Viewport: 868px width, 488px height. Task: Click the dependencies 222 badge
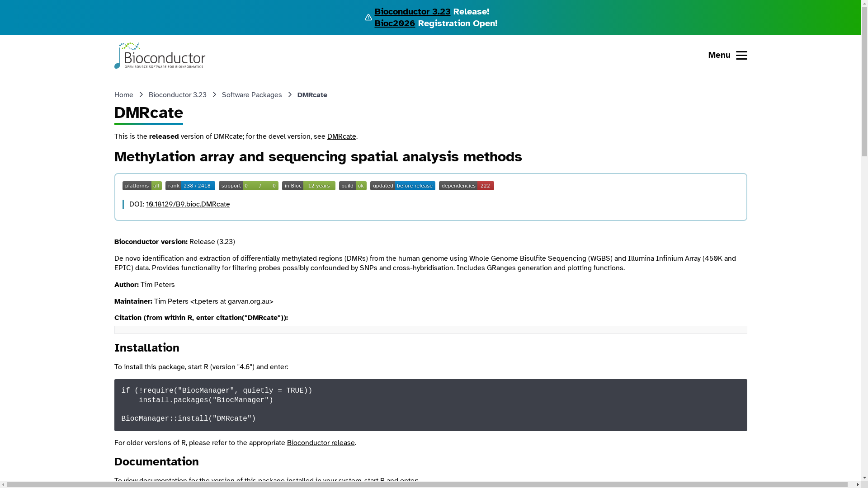[467, 186]
